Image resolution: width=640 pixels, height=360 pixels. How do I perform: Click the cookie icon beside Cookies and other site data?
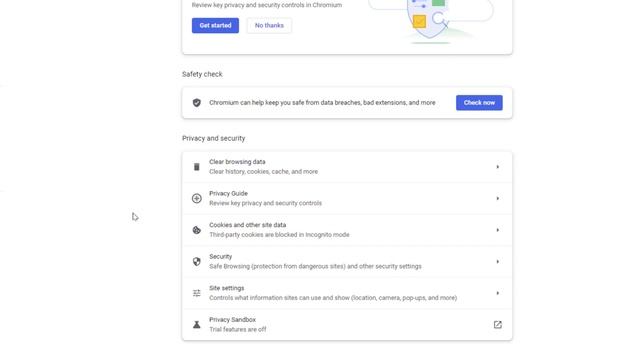pos(197,230)
